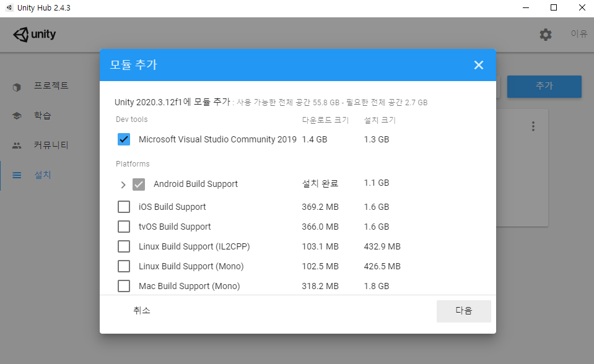594x364 pixels.
Task: Open the 커뮤니티 tab in sidebar
Action: (x=51, y=145)
